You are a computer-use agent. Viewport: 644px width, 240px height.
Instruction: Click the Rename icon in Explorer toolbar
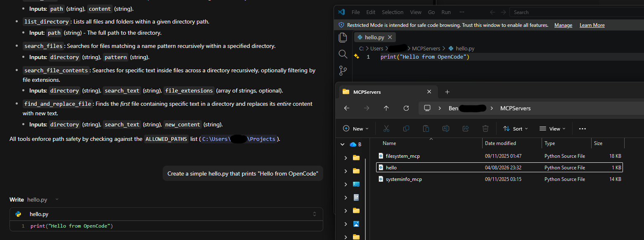point(446,128)
